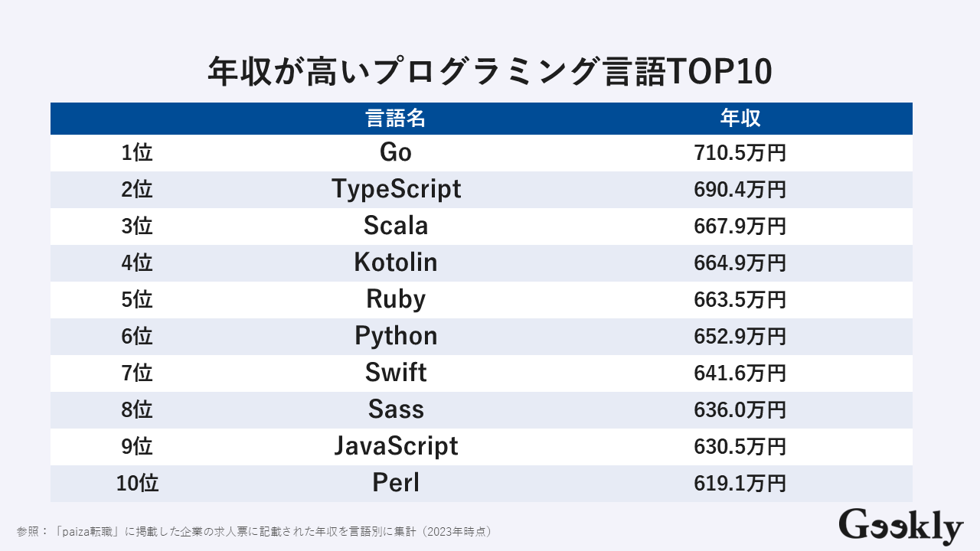Image resolution: width=980 pixels, height=551 pixels.
Task: Select the Go language cell
Action: (395, 153)
